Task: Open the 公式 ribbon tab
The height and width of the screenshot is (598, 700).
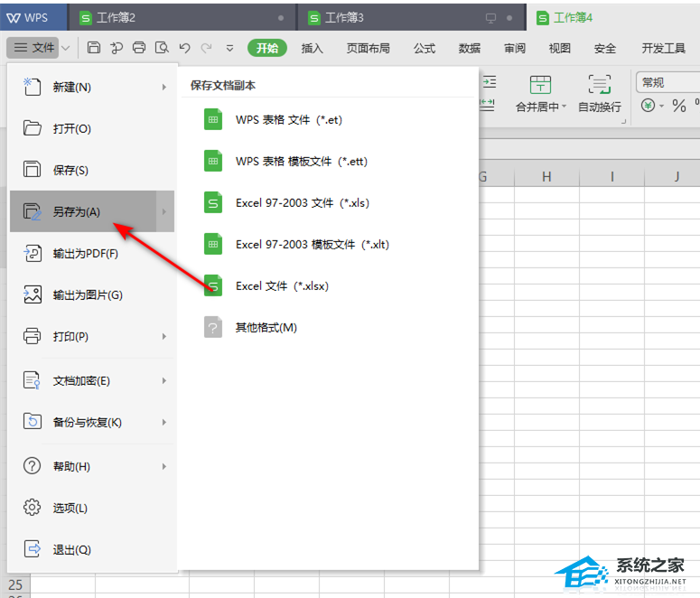Action: [425, 48]
